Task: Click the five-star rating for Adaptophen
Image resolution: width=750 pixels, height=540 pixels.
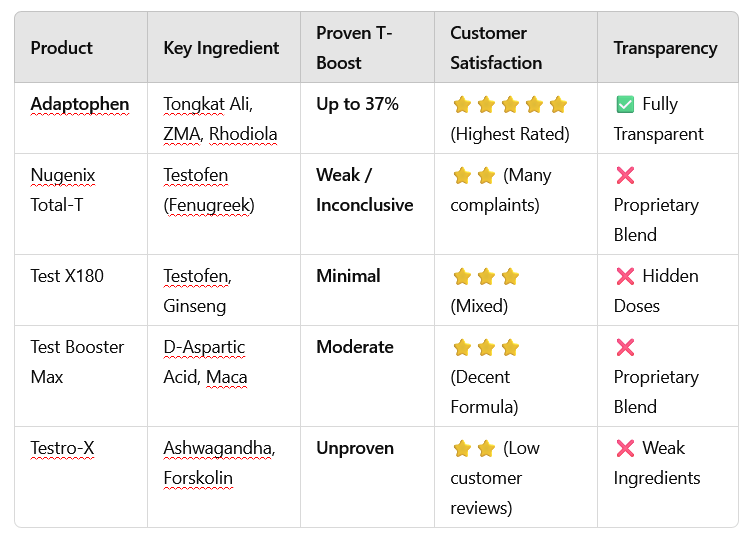Action: tap(510, 104)
